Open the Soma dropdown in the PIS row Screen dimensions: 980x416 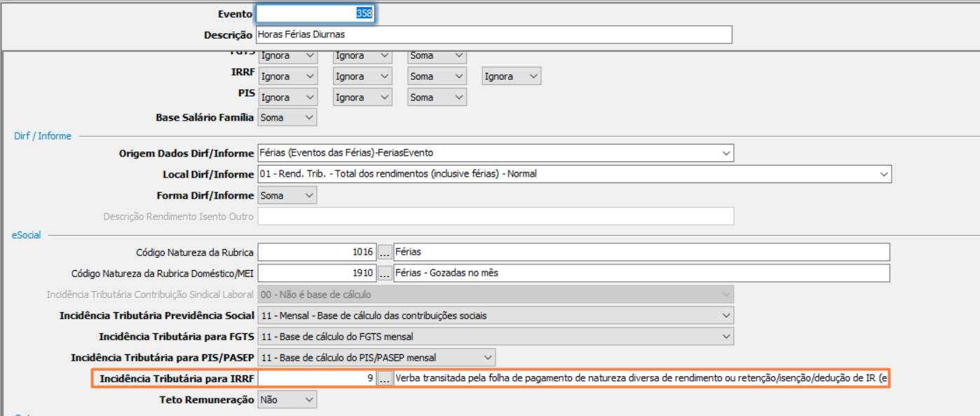[437, 98]
